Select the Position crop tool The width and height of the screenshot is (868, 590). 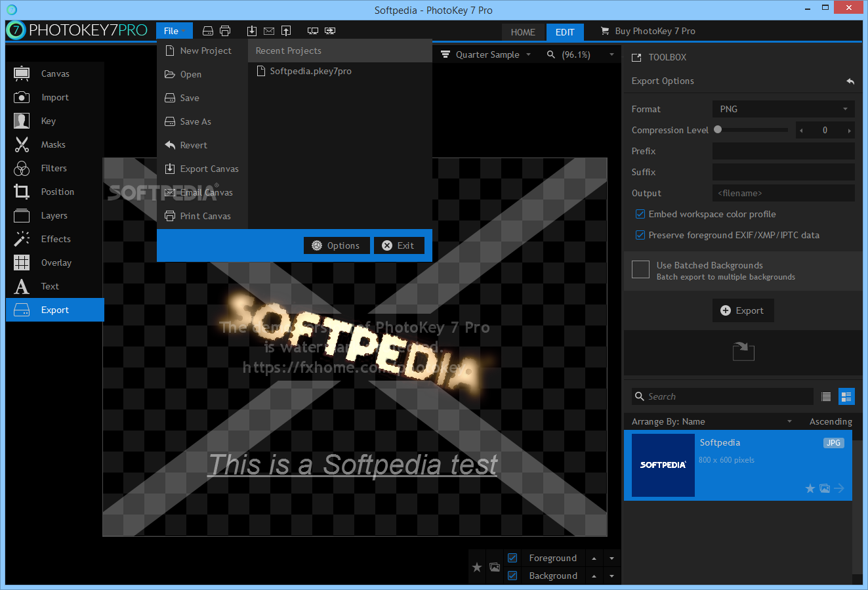point(22,192)
